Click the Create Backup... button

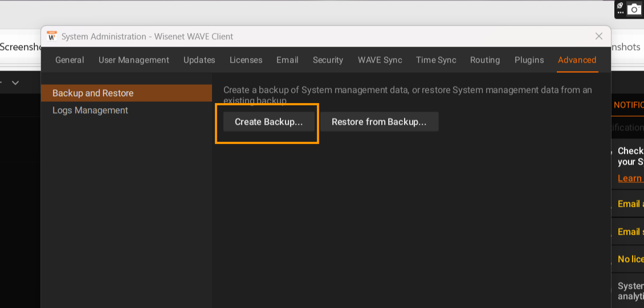point(268,122)
